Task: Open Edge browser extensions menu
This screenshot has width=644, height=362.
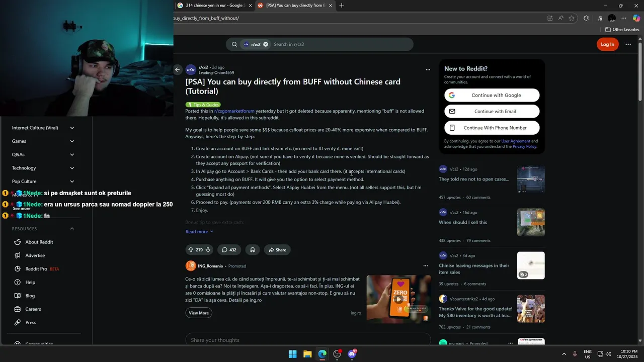Action: 586,18
